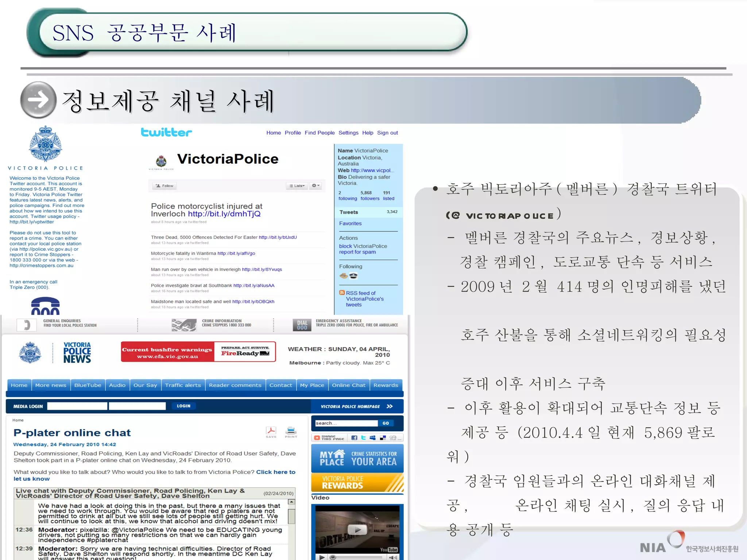Screen dimensions: 747x560
Task: Click the video bottom play button
Action: pos(322,557)
